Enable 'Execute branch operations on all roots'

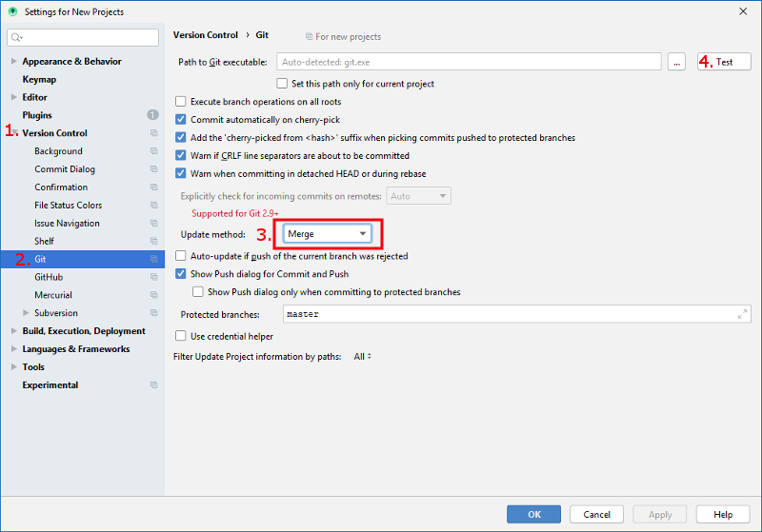pos(180,102)
